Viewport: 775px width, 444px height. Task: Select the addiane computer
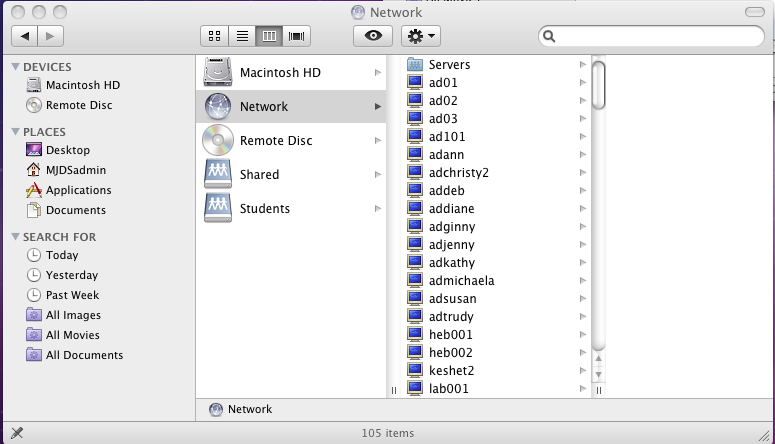coord(497,209)
